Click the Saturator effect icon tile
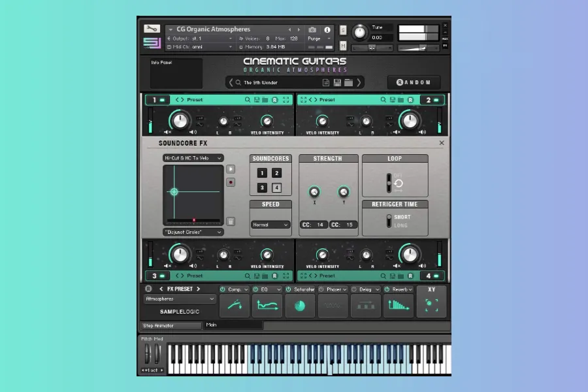Viewport: 588px width, 392px height. (x=300, y=305)
